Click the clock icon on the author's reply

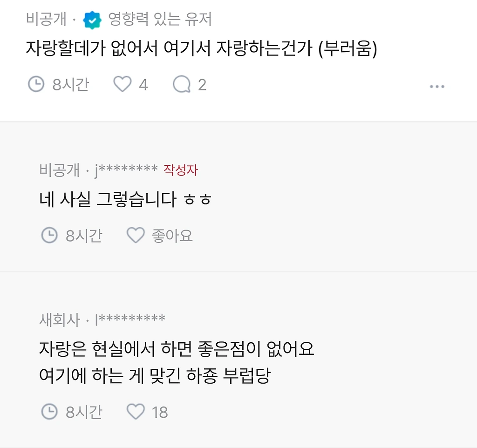pos(49,236)
